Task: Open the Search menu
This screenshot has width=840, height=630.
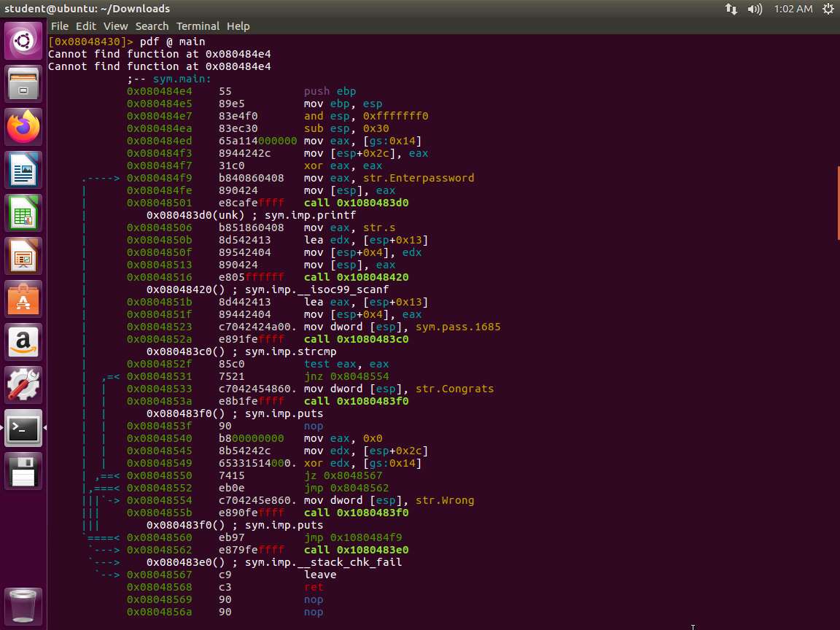Action: (x=152, y=26)
